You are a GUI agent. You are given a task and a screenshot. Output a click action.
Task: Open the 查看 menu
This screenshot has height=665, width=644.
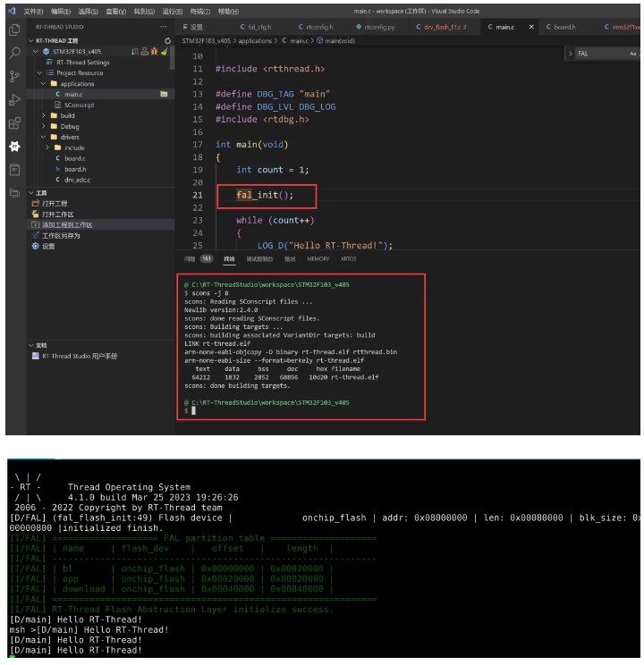(x=116, y=11)
